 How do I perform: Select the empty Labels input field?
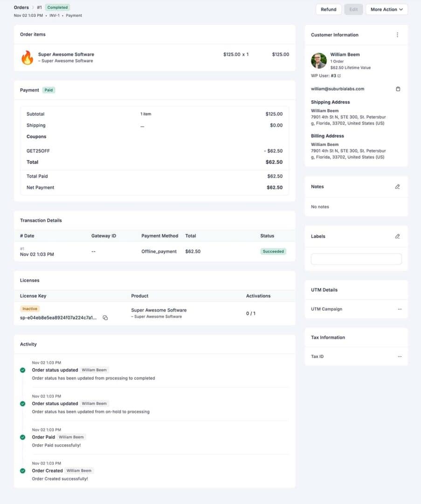tap(356, 259)
